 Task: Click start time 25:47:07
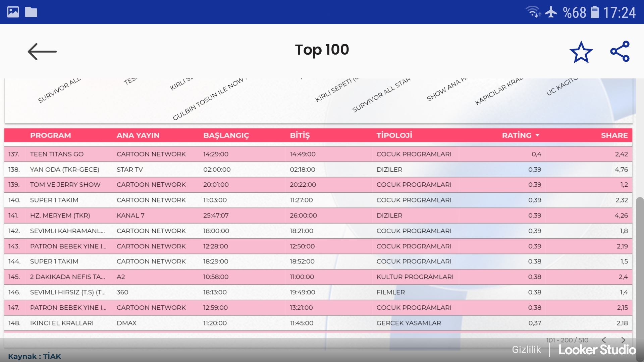coord(216,216)
